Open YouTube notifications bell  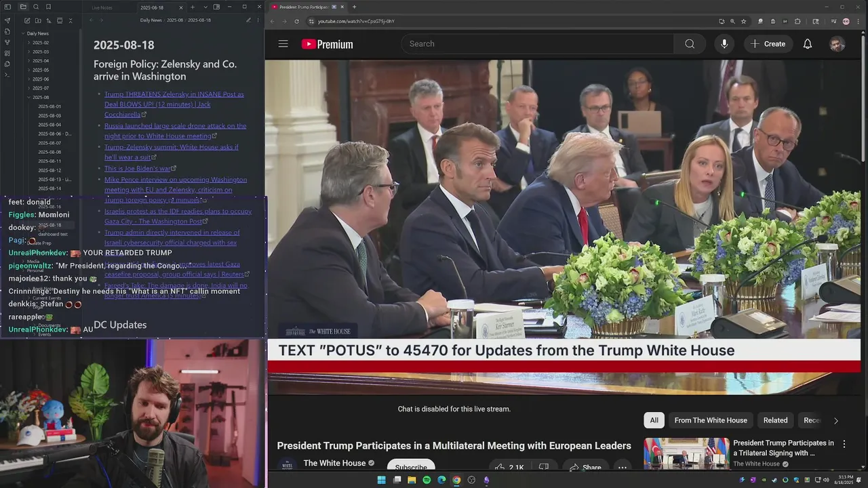(808, 44)
